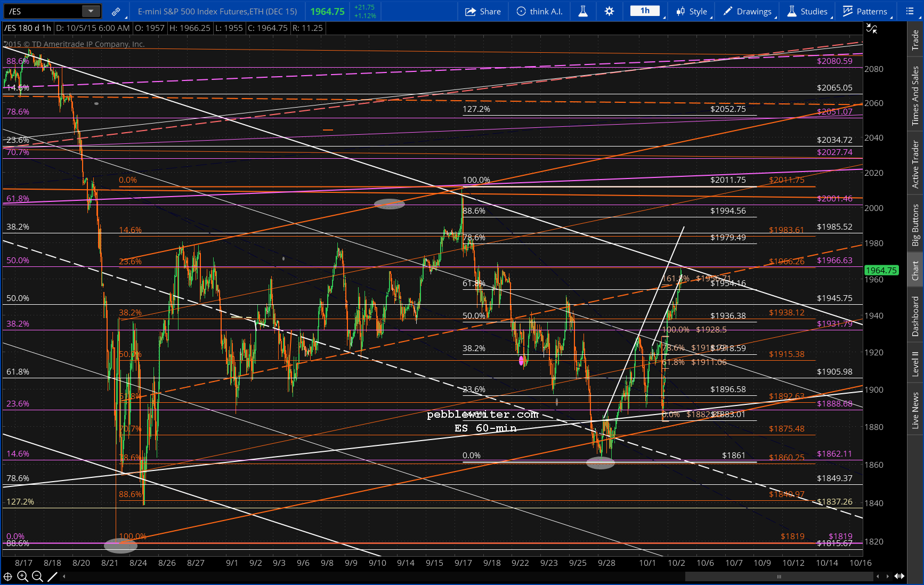Open the /ES symbol dropdown arrow

[x=91, y=11]
